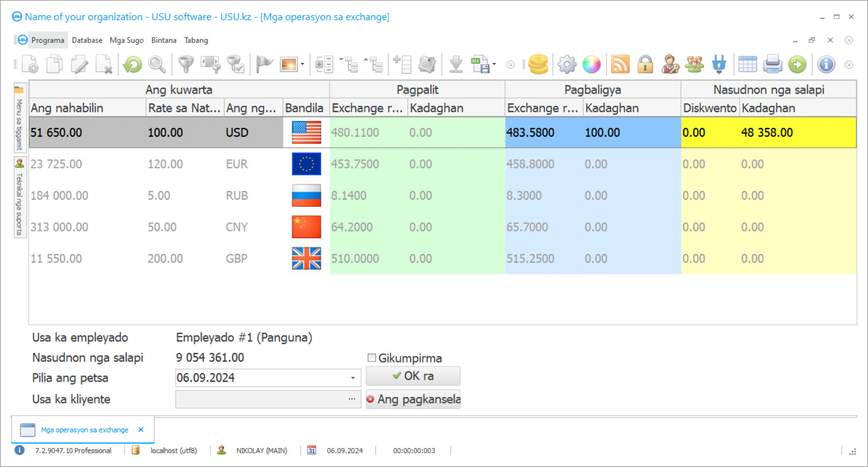Image resolution: width=868 pixels, height=467 pixels.
Task: Open the search tool
Action: point(157,64)
